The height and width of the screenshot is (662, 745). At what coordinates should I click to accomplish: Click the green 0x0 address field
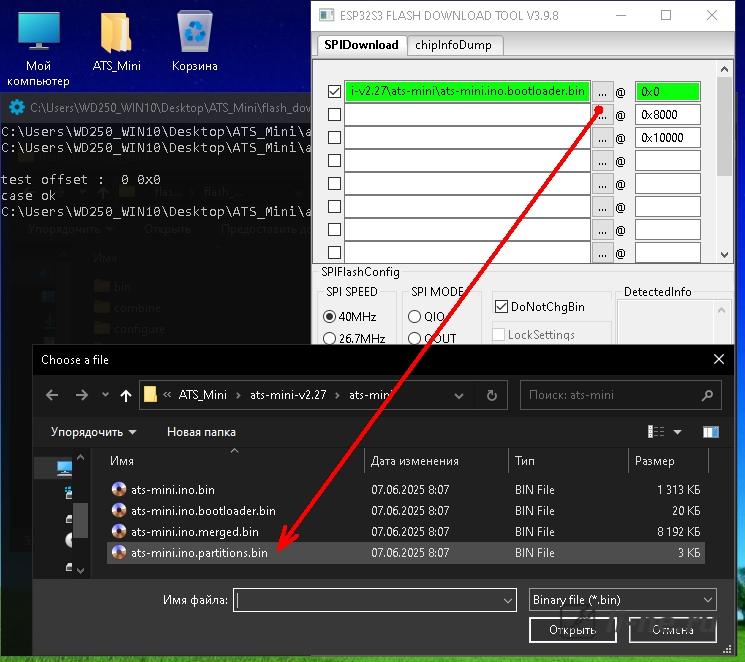[668, 91]
